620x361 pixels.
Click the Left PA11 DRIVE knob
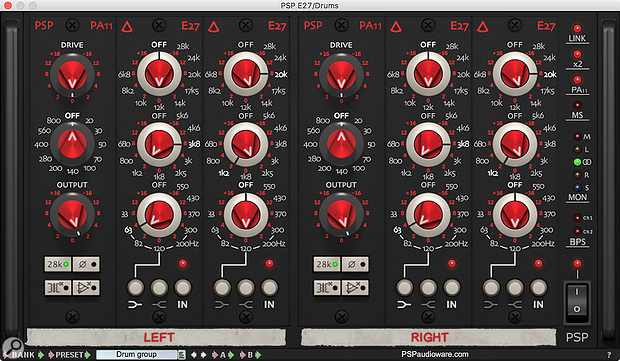coord(72,75)
